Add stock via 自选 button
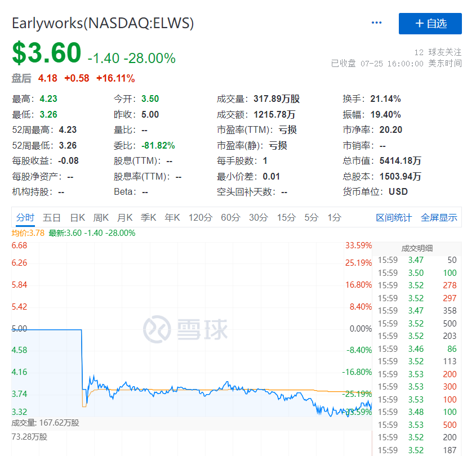Viewport: 476px width, 456px height. coord(430,24)
